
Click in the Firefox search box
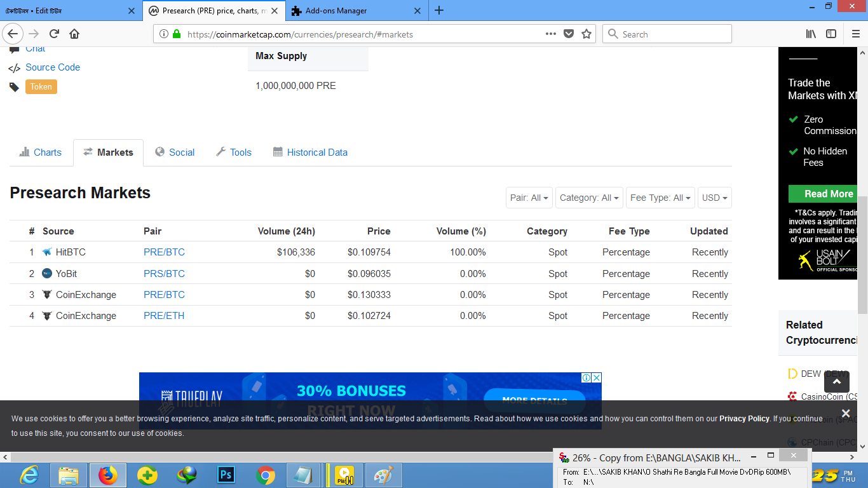pos(667,34)
